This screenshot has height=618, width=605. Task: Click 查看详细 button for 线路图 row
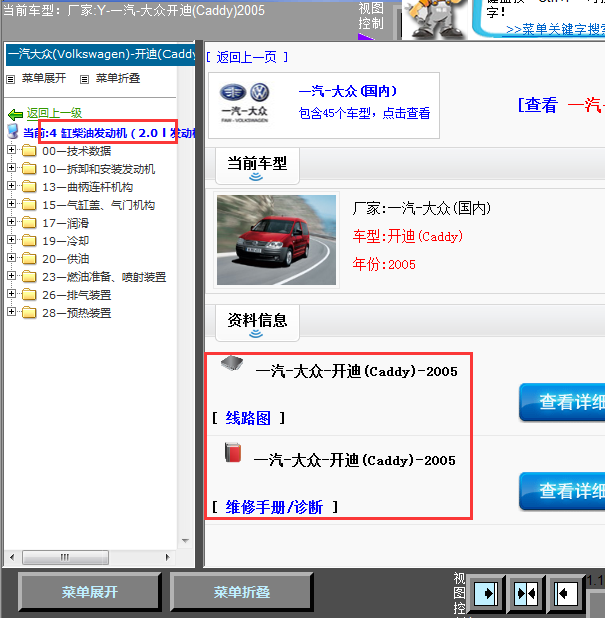point(562,402)
